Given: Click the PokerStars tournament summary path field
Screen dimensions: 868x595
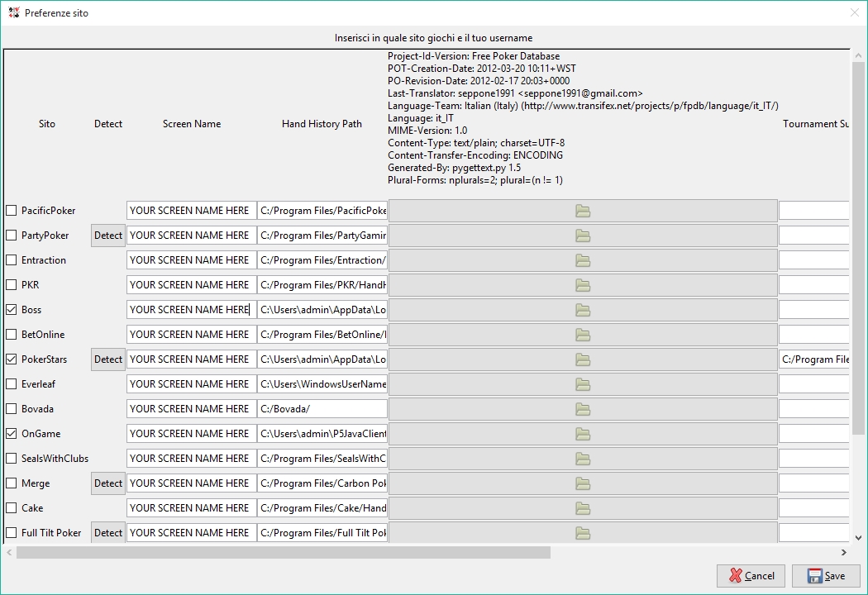Looking at the screenshot, I should coord(813,359).
